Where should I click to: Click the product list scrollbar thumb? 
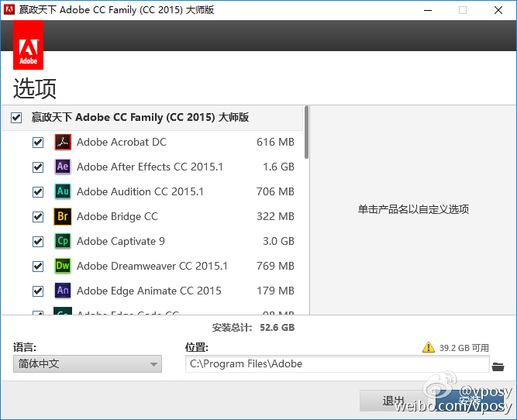[x=307, y=133]
